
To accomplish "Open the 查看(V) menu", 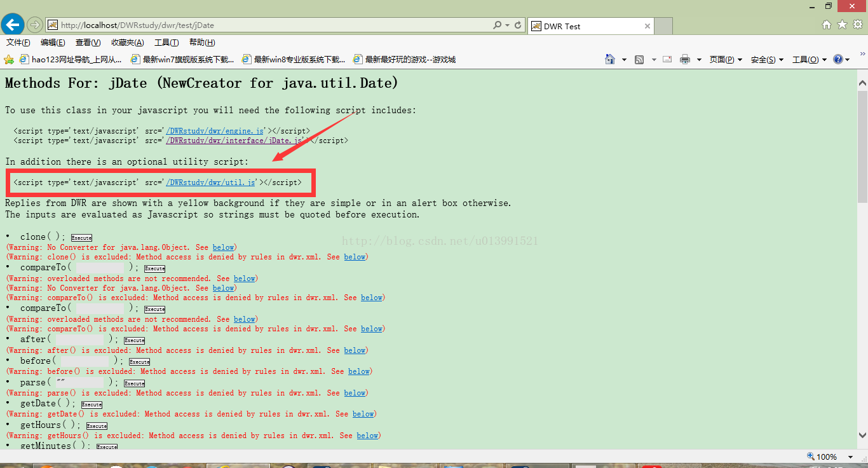I will pos(88,43).
